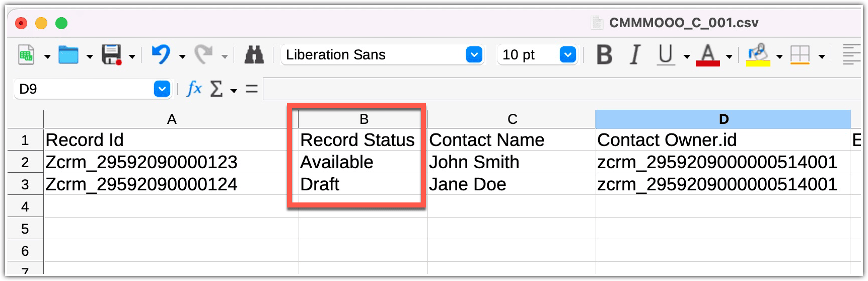Click the red font color button
Image resolution: width=868 pixels, height=281 pixels.
(x=707, y=55)
